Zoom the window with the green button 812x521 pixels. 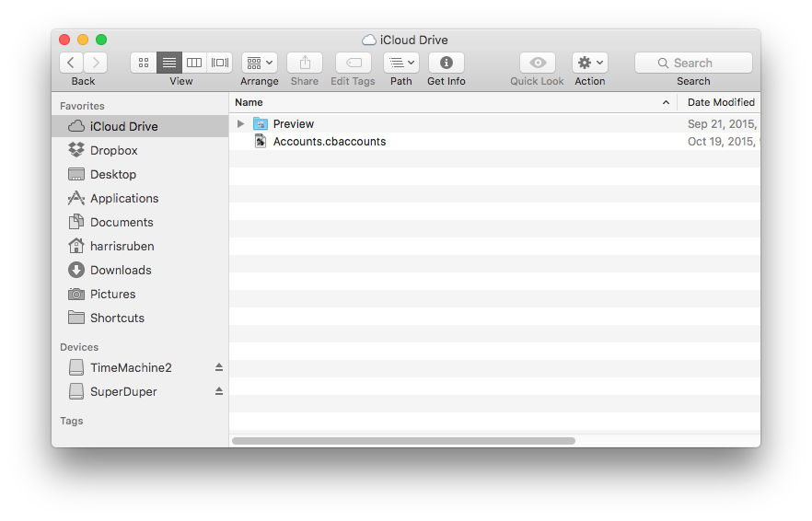(x=101, y=40)
